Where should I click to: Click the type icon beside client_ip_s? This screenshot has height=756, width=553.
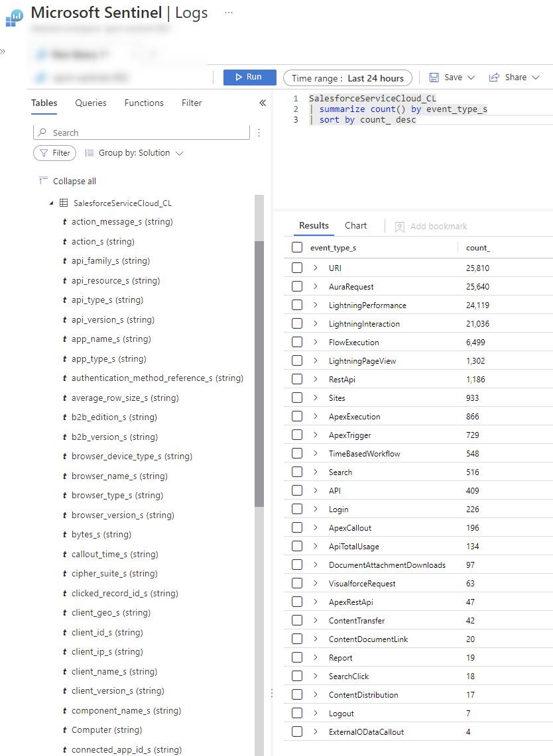pyautogui.click(x=65, y=652)
